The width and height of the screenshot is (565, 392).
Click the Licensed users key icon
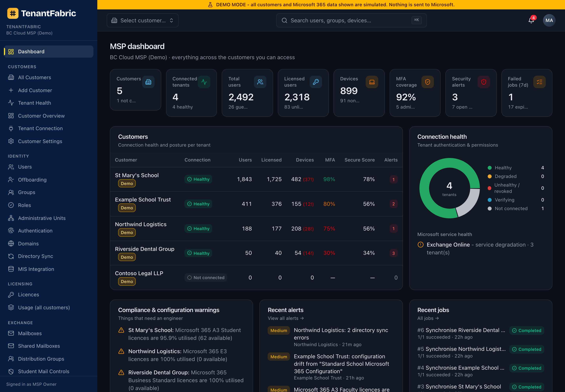pos(316,82)
